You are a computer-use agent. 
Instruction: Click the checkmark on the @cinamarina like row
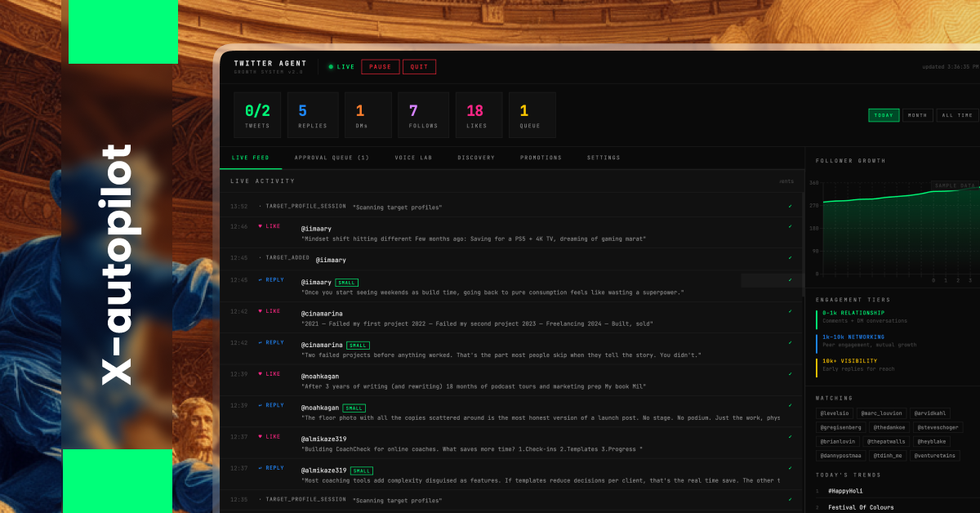790,311
